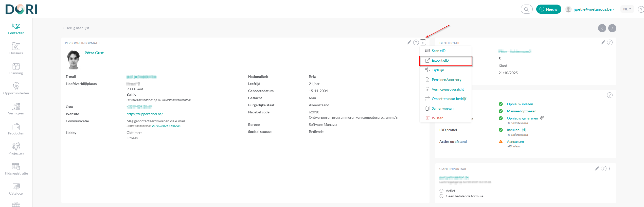Click Terug naar lijst link
Viewport: 644px width, 207px height.
(x=78, y=28)
